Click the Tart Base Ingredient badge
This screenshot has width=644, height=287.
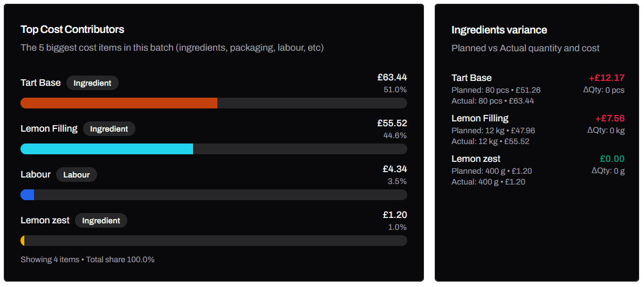click(92, 83)
